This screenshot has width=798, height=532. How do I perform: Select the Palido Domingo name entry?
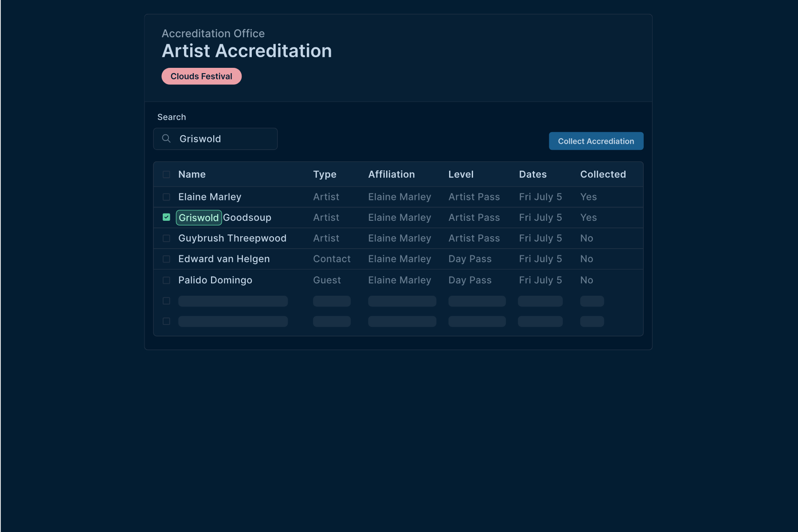click(215, 280)
